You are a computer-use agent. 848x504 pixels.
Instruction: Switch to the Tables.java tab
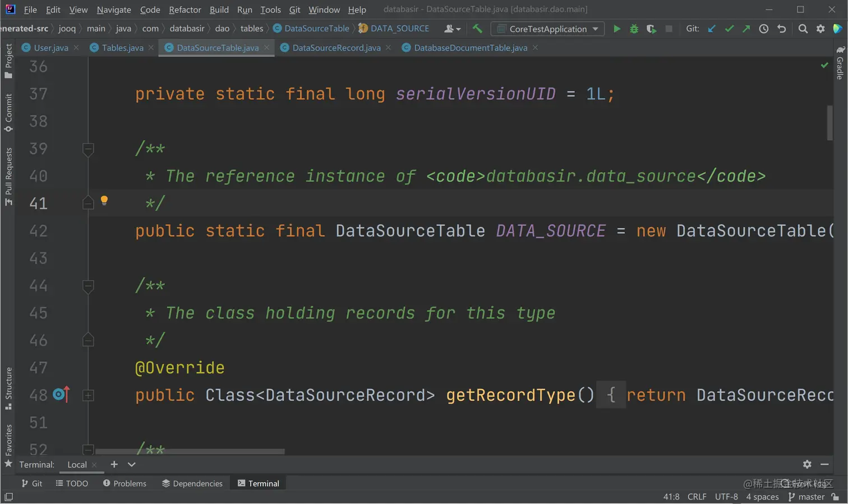tap(122, 48)
